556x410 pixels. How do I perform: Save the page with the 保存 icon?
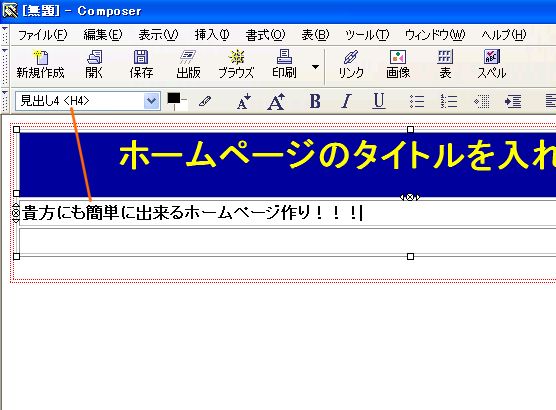[x=141, y=65]
